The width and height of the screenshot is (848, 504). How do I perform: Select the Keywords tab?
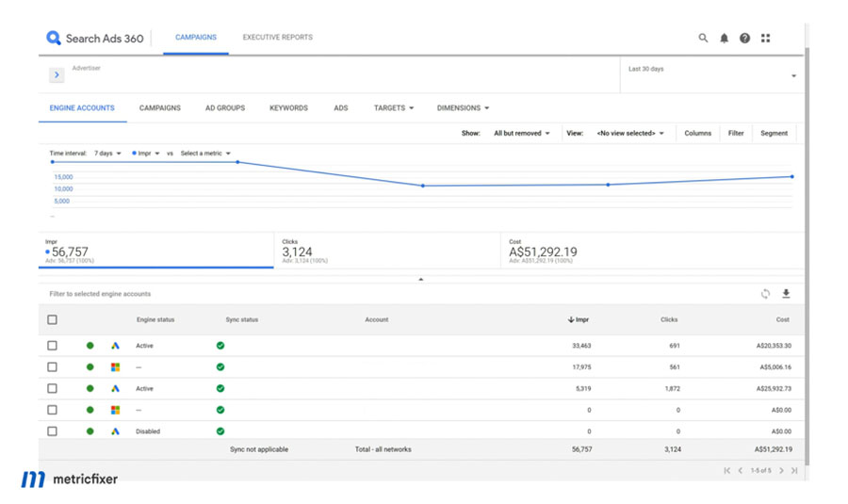[x=289, y=108]
